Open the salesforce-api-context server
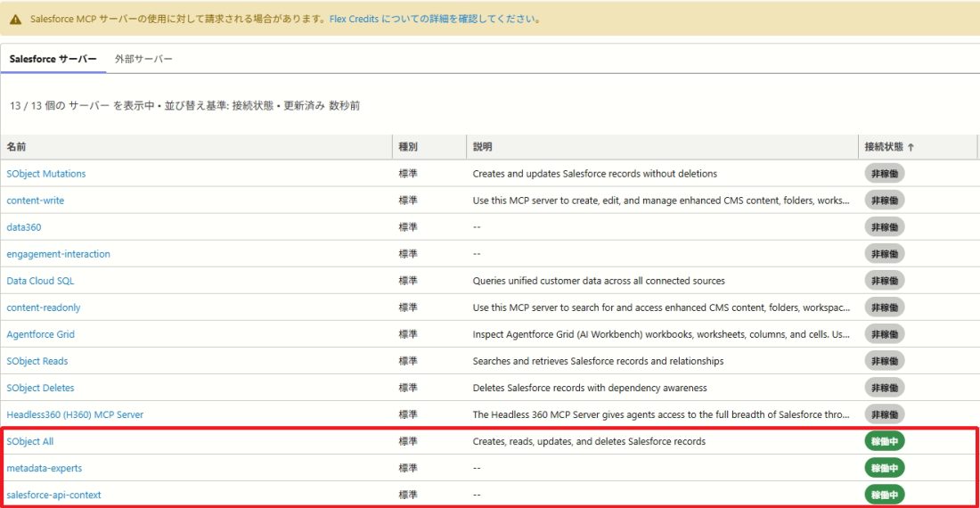980x508 pixels. pos(53,495)
